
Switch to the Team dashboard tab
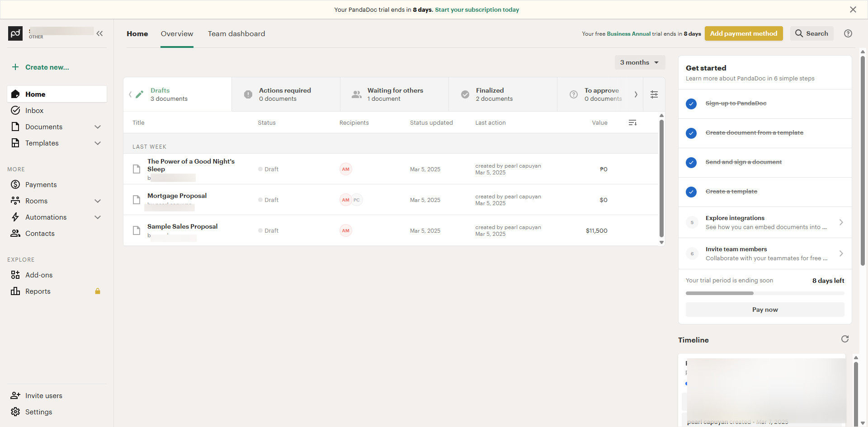pos(236,34)
